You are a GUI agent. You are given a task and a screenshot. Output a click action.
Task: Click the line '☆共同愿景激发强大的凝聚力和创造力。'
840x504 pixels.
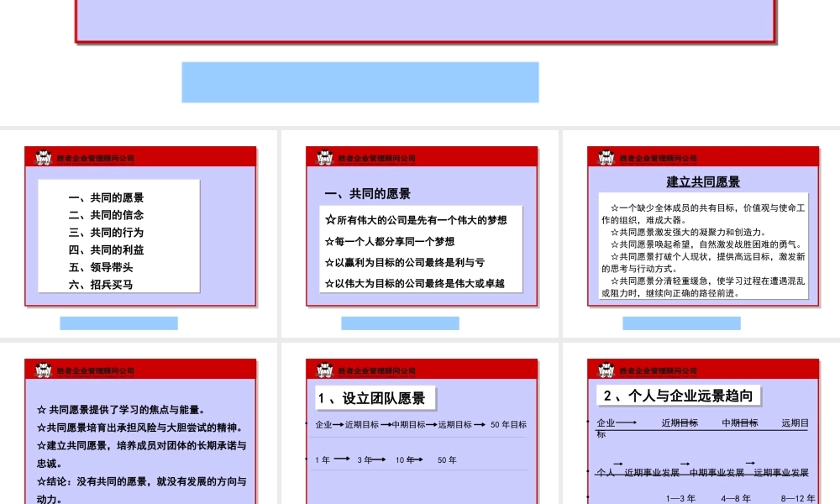(x=690, y=232)
